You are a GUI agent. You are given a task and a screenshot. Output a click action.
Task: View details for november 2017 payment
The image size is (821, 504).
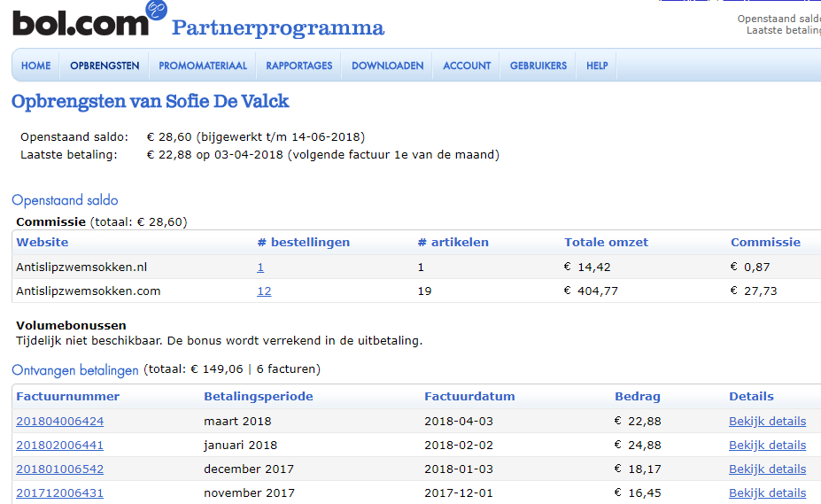click(x=767, y=493)
